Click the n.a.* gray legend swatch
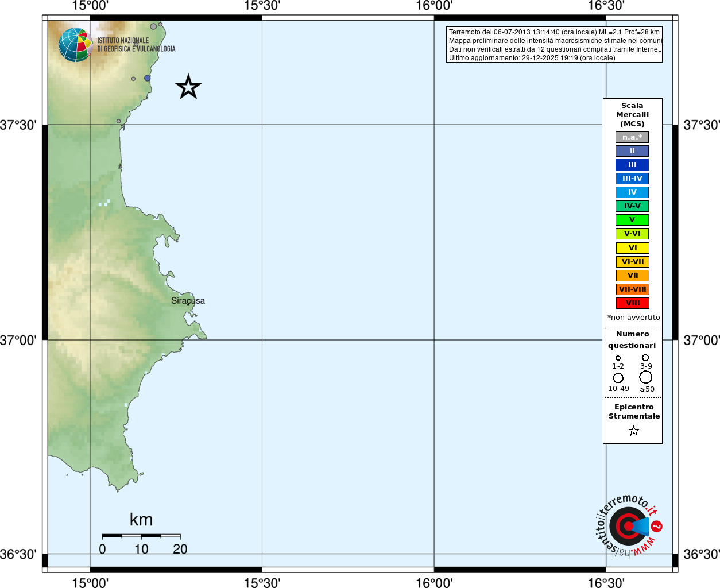The height and width of the screenshot is (588, 720). coord(632,137)
